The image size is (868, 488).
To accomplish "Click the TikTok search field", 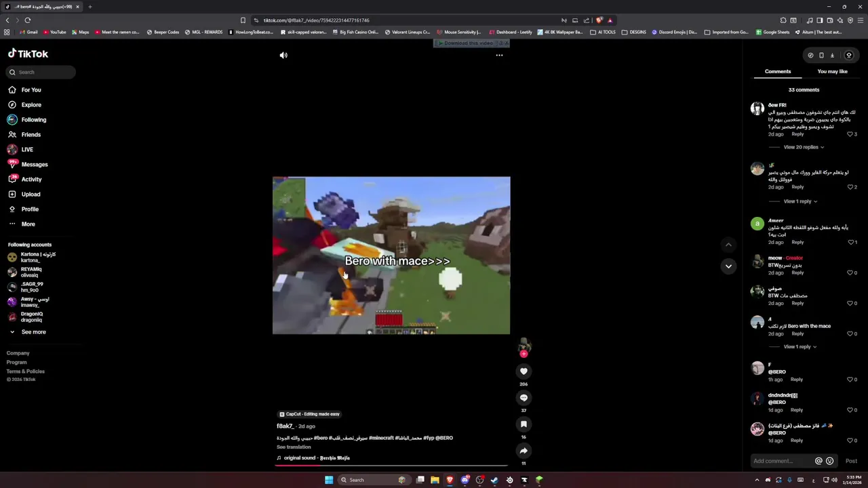I will coord(41,72).
